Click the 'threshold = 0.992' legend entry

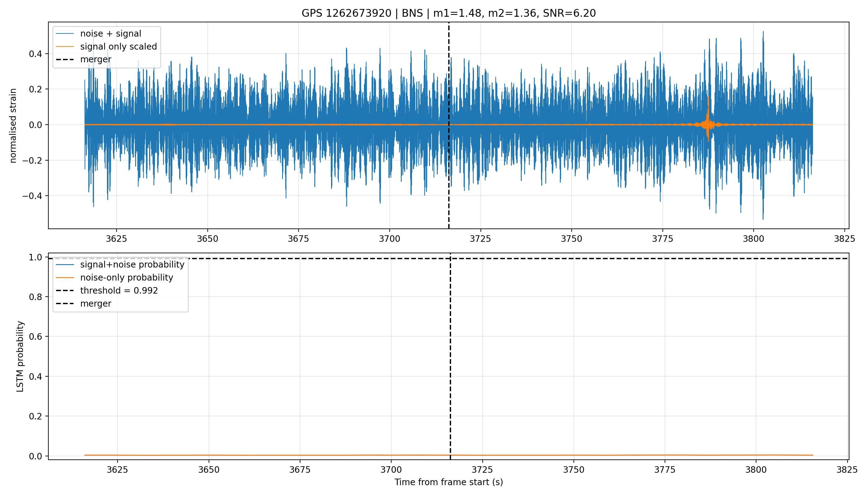click(x=107, y=290)
